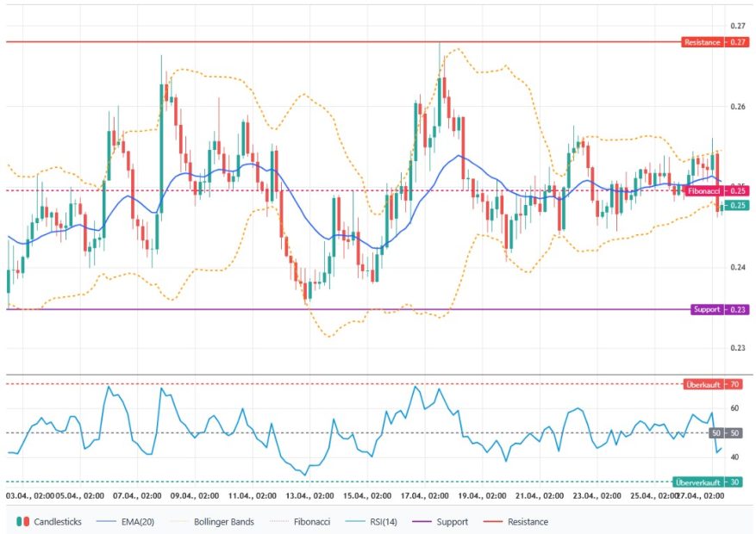The image size is (756, 534).
Task: Click the 03.04., 02:00 date label
Action: tap(31, 496)
